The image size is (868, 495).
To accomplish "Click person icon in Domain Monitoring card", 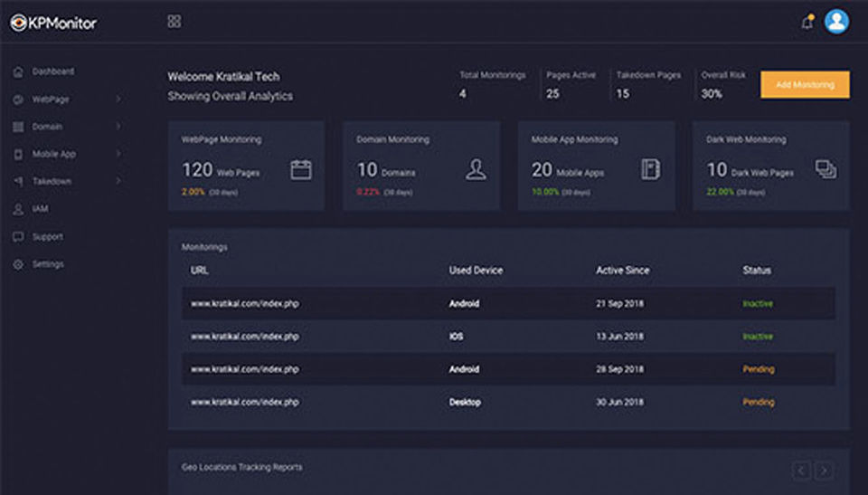I will 476,169.
